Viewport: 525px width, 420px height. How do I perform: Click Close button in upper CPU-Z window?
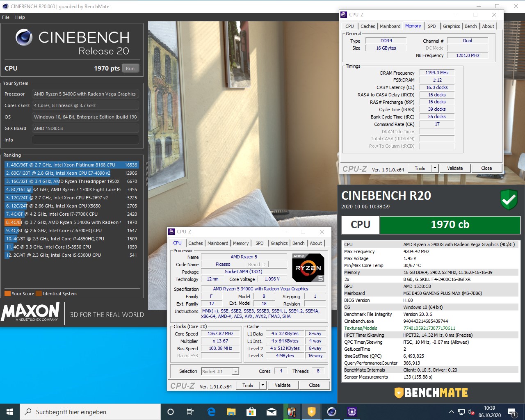coord(486,168)
